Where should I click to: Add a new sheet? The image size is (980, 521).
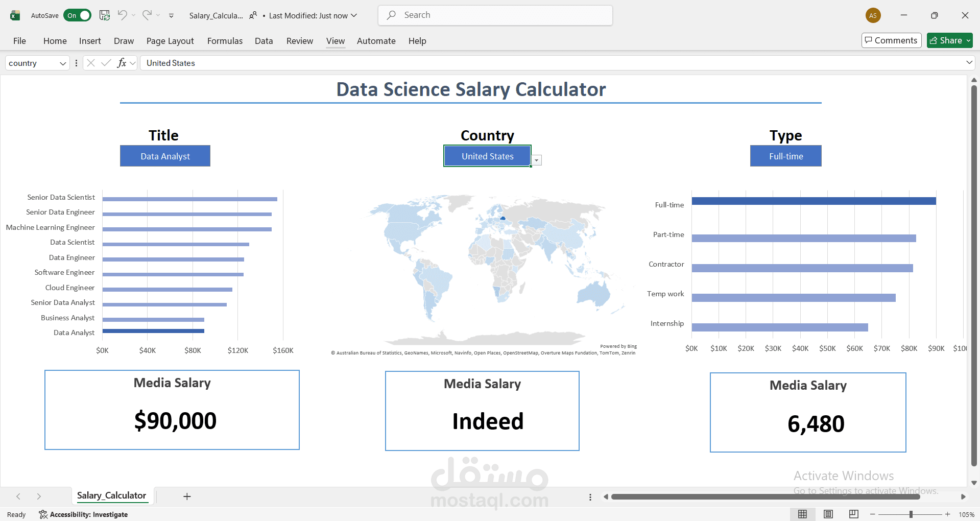click(x=187, y=496)
